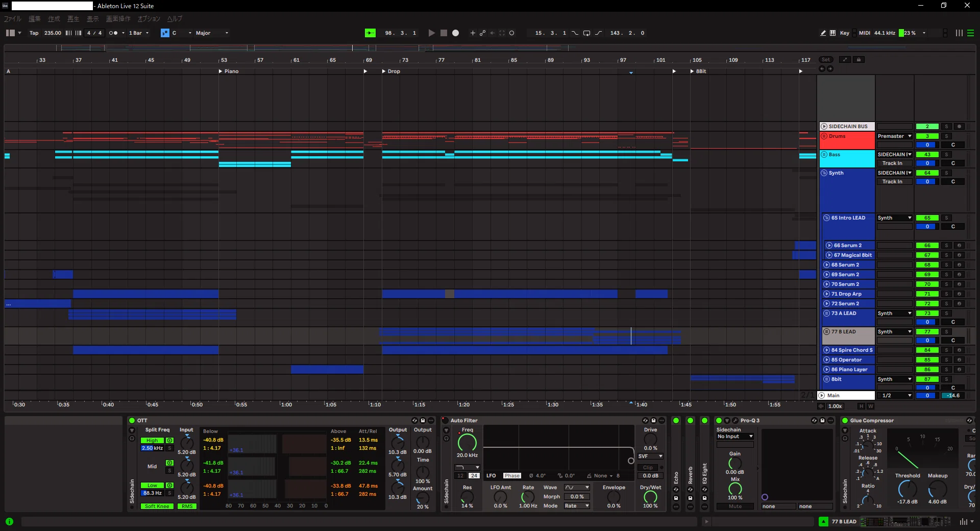Viewport: 980px width, 531px height.
Task: Toggle OTT High band button
Action: pos(152,441)
